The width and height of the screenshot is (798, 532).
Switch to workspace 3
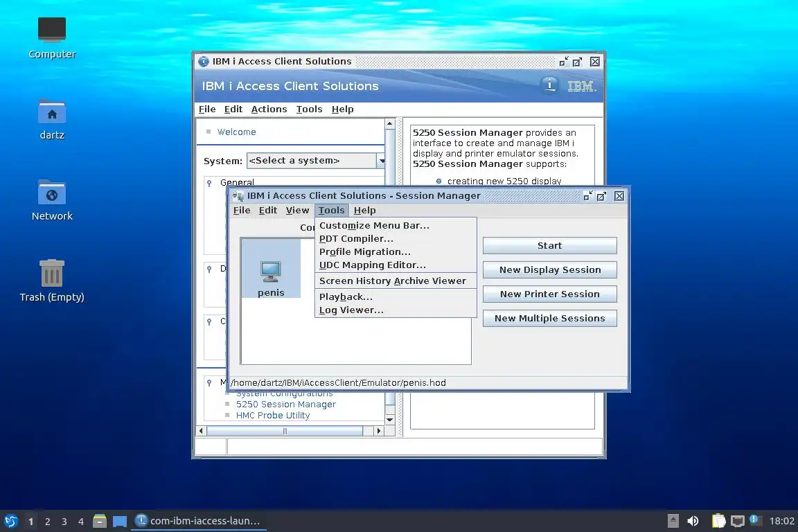[64, 522]
